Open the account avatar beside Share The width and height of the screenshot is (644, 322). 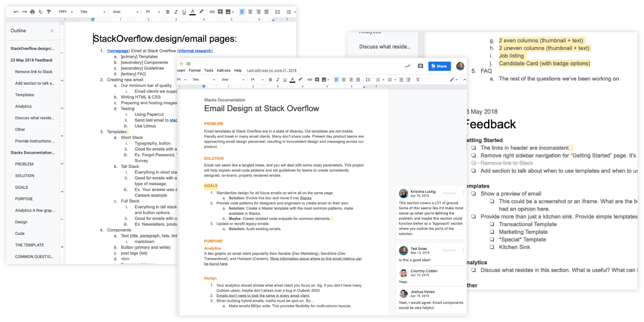460,66
